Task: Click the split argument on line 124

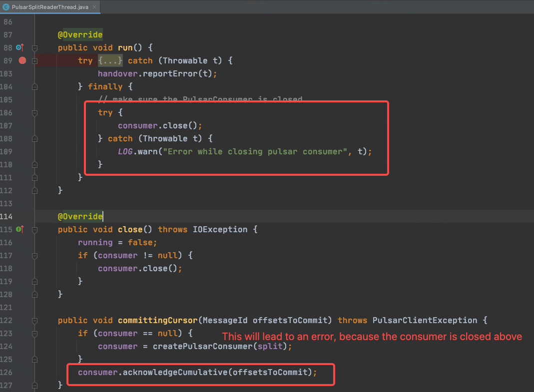Action: click(x=270, y=347)
